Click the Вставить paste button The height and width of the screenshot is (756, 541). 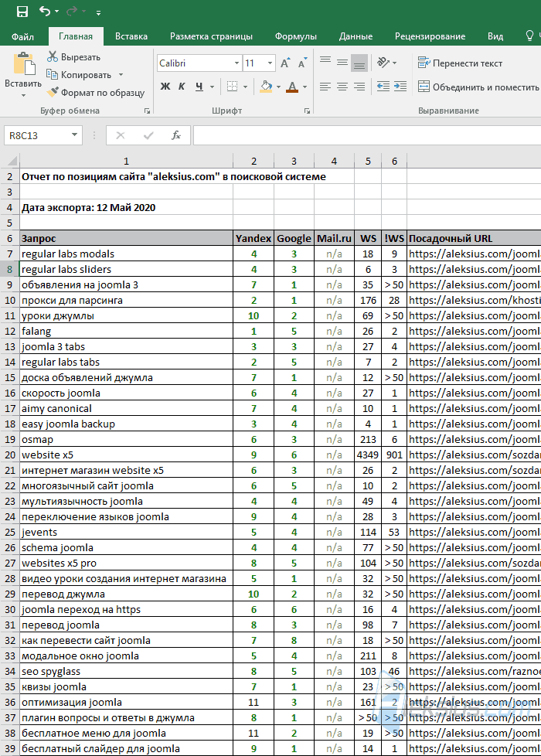pyautogui.click(x=23, y=75)
